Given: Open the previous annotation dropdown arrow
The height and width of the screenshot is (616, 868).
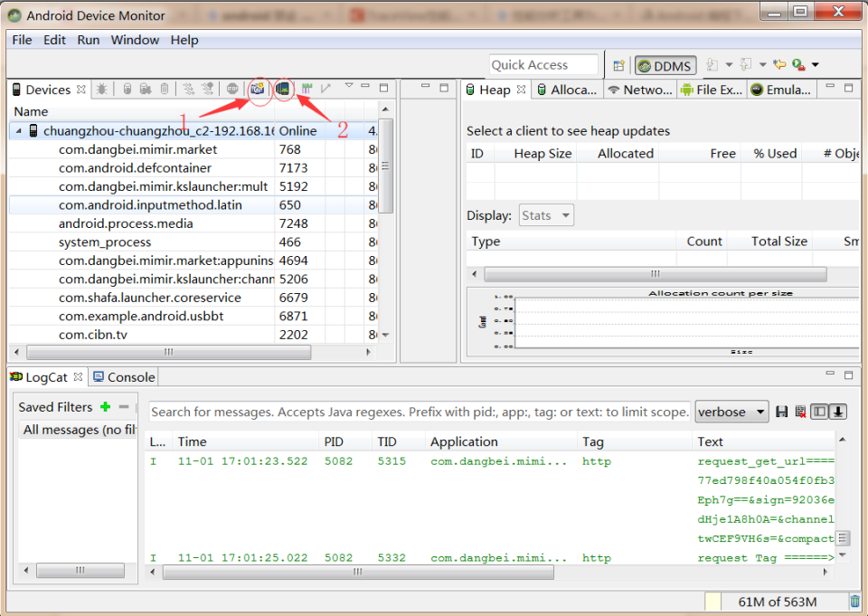Looking at the screenshot, I should [763, 65].
